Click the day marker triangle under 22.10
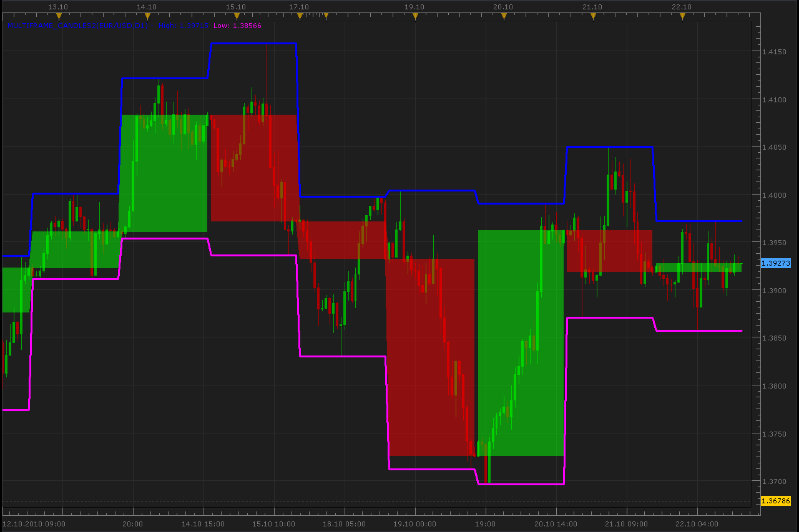The height and width of the screenshot is (532, 799). click(682, 17)
